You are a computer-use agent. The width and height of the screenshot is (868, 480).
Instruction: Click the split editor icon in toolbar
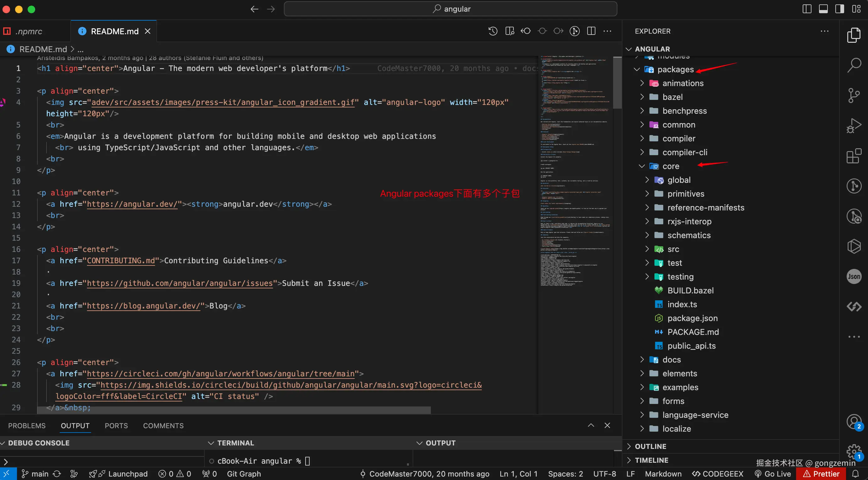[x=591, y=31]
